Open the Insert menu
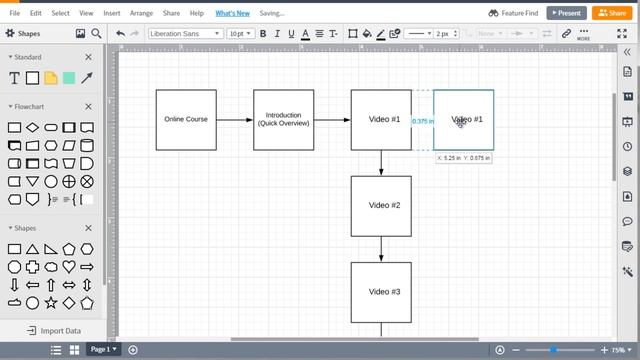 pos(112,13)
